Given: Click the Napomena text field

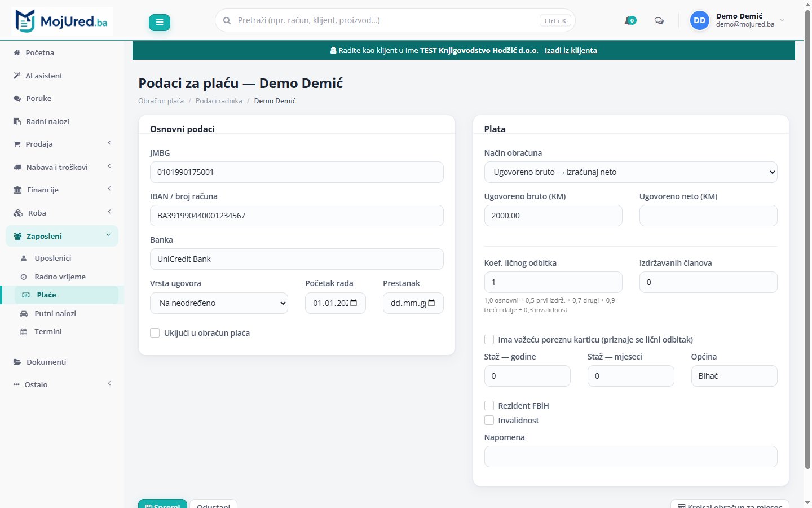Looking at the screenshot, I should (x=630, y=457).
